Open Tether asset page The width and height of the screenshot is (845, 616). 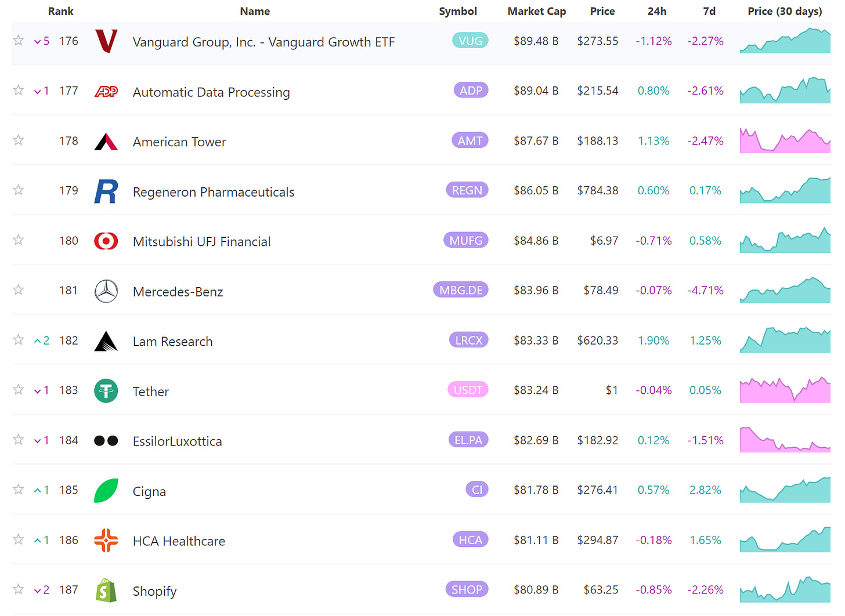151,392
